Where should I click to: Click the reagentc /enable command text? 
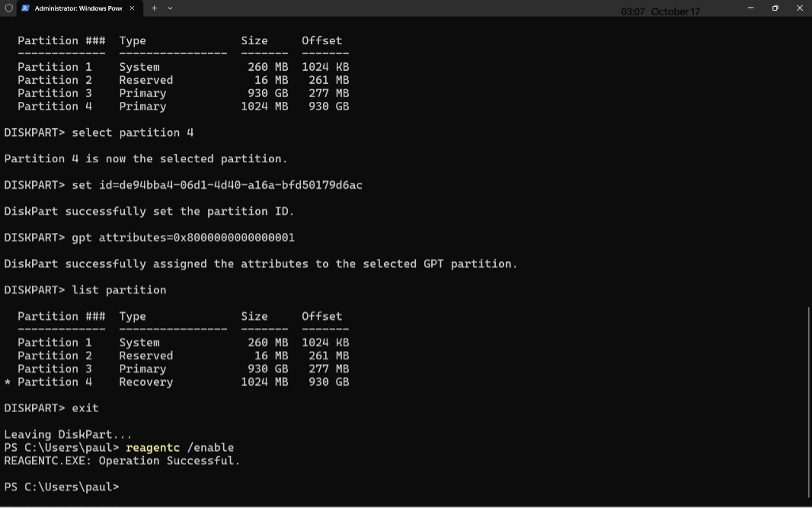[180, 448]
